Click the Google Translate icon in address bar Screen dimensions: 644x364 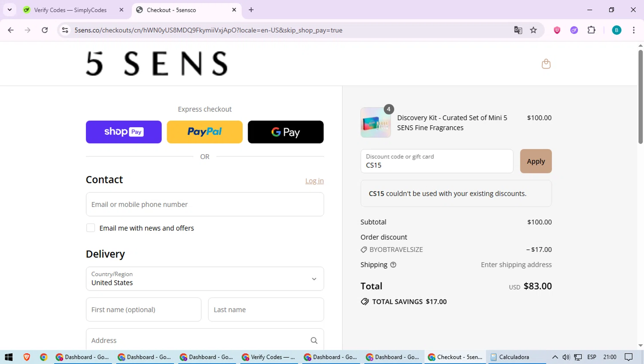[518, 30]
